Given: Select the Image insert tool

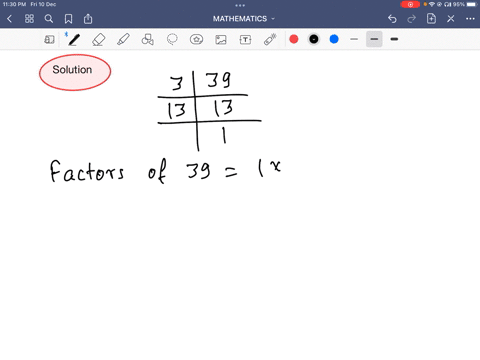Looking at the screenshot, I should click(x=221, y=40).
